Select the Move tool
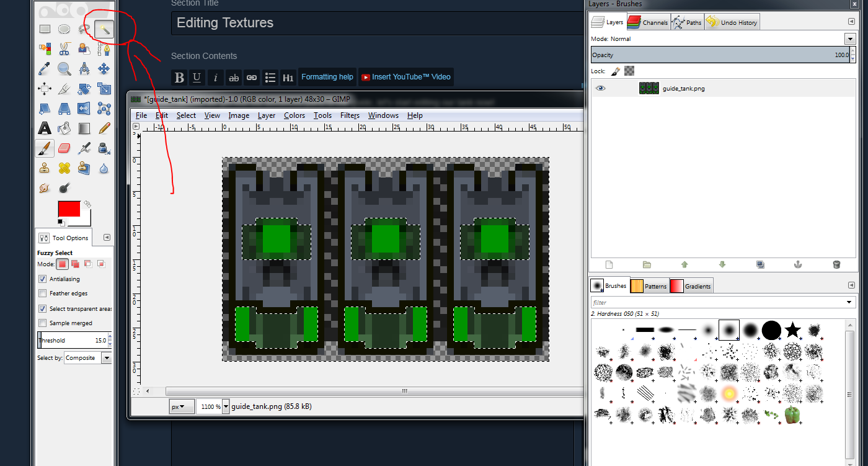This screenshot has height=466, width=868. pos(104,68)
